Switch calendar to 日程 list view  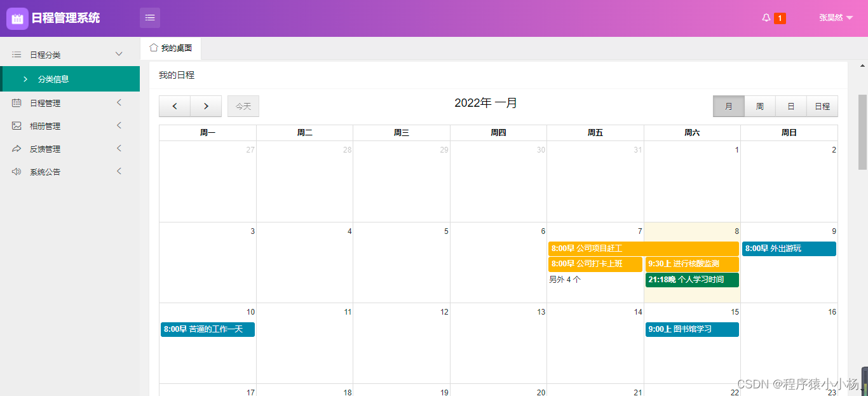coord(822,106)
